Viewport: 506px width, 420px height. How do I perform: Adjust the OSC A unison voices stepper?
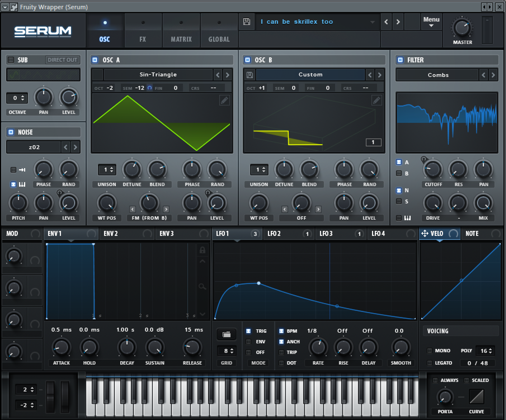107,170
